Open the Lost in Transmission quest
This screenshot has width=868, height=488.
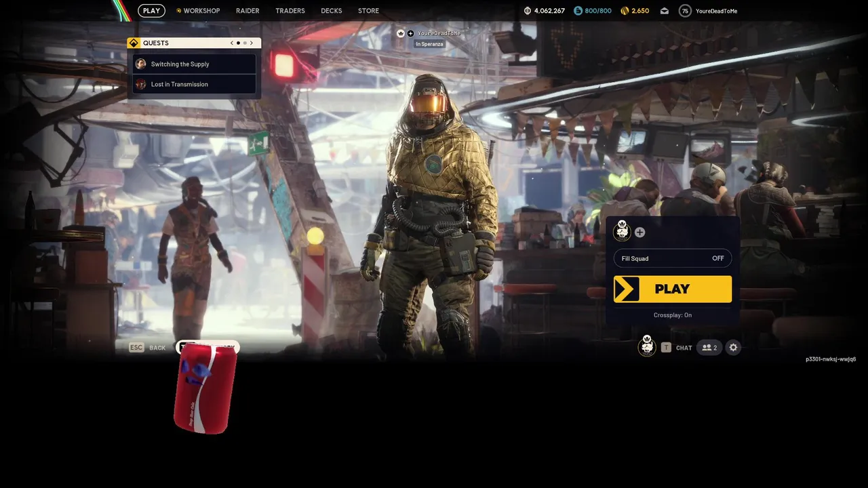tap(194, 84)
